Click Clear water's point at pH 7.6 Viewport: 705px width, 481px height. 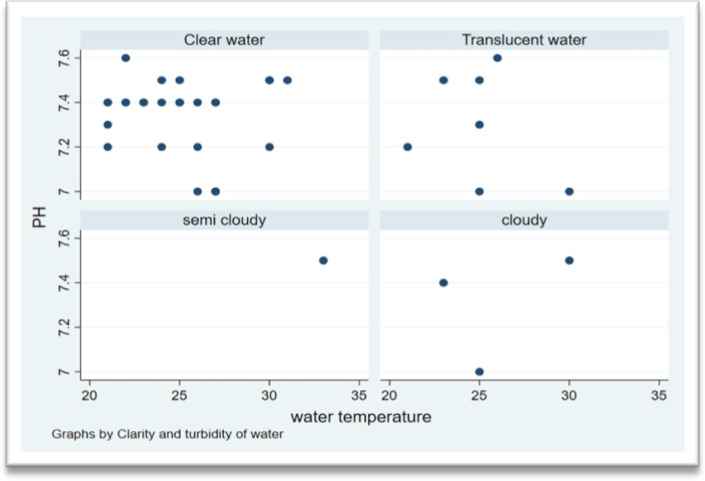pyautogui.click(x=125, y=58)
